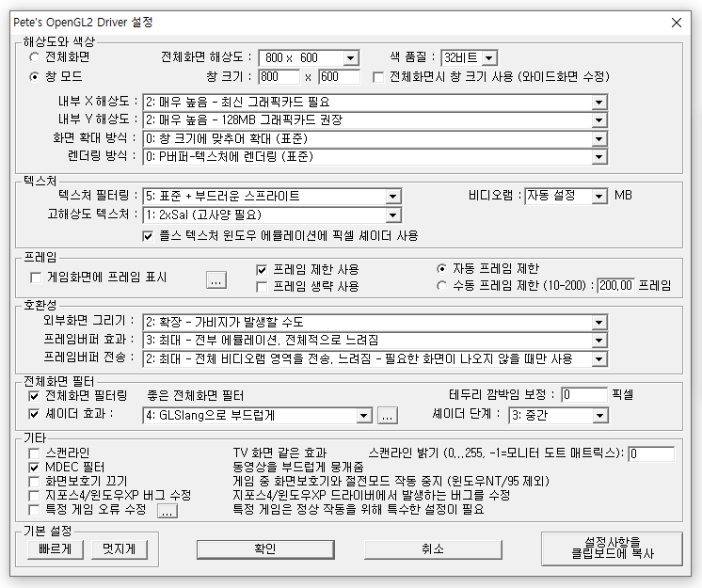Click the ... button beside 특정 게임 오류 수정
Image resolution: width=702 pixels, height=588 pixels.
click(x=168, y=511)
